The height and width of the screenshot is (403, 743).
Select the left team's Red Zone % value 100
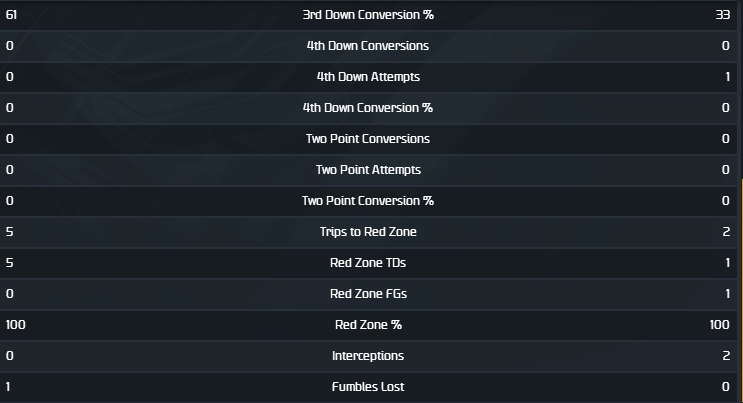click(x=14, y=325)
